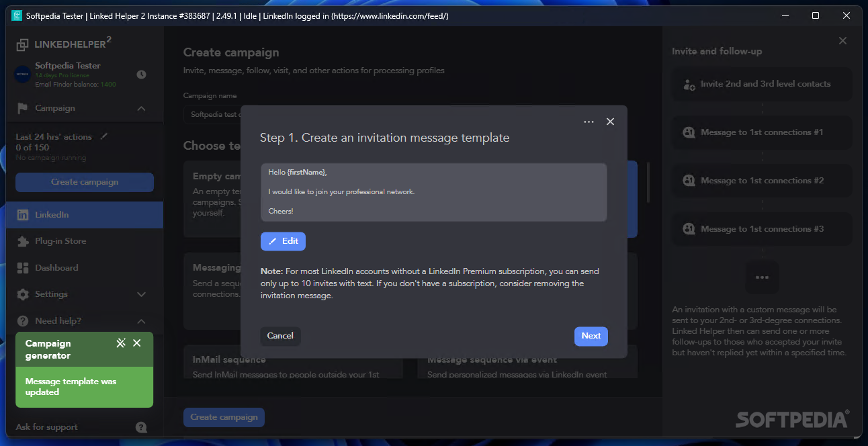The image size is (868, 446).
Task: Click the title bar app icon
Action: coord(17,15)
